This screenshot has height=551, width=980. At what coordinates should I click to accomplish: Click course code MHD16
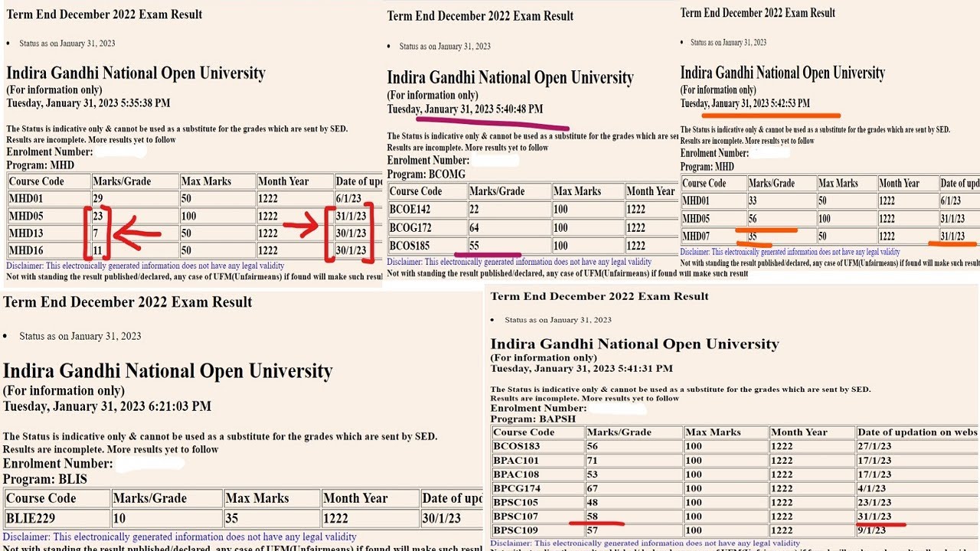click(26, 249)
